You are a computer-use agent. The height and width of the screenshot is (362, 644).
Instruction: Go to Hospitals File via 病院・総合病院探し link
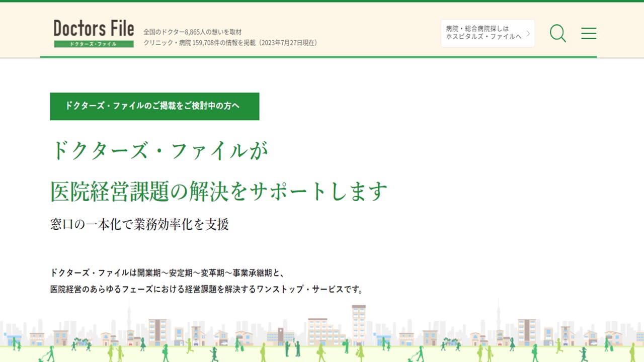pyautogui.click(x=488, y=33)
